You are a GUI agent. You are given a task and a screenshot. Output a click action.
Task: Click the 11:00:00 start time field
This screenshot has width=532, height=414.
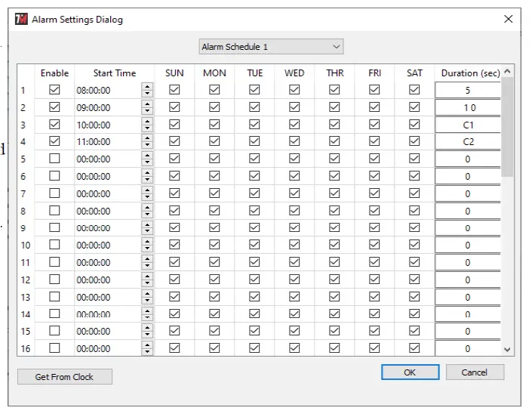click(108, 141)
